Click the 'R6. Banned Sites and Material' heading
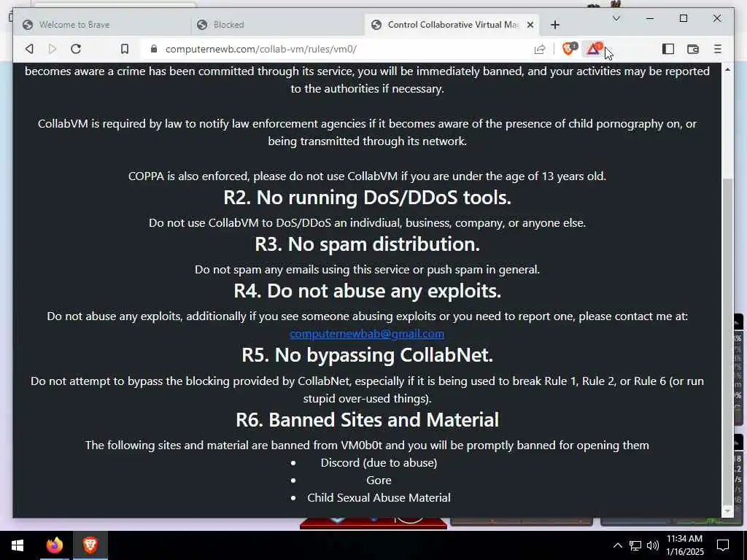This screenshot has height=560, width=747. click(x=368, y=420)
